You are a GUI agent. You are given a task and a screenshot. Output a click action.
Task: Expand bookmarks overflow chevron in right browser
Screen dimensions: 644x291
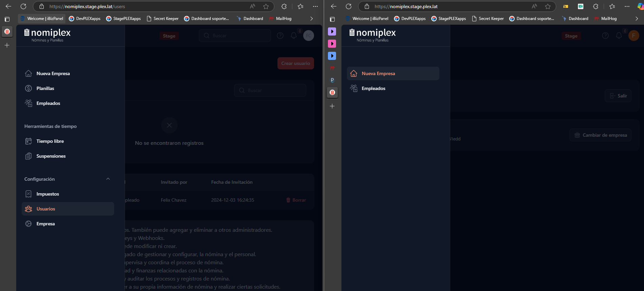tap(637, 19)
